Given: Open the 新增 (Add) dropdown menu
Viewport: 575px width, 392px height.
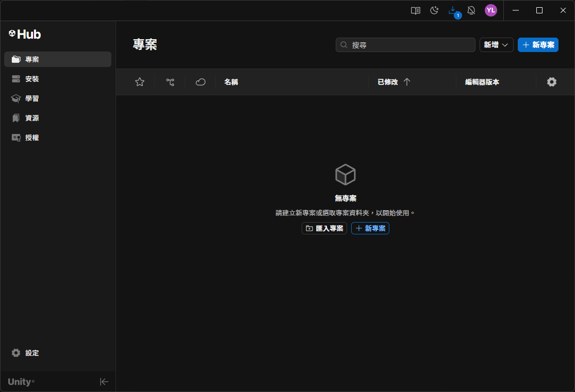Looking at the screenshot, I should coord(496,45).
